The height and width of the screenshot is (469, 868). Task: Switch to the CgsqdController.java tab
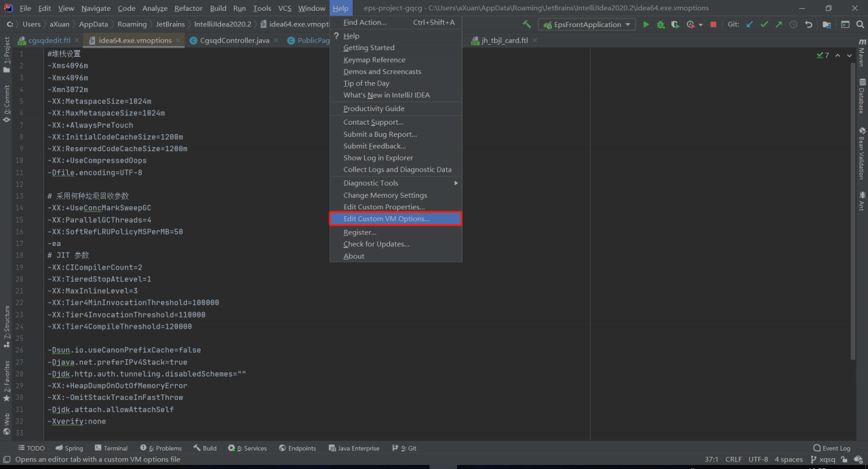tap(234, 40)
